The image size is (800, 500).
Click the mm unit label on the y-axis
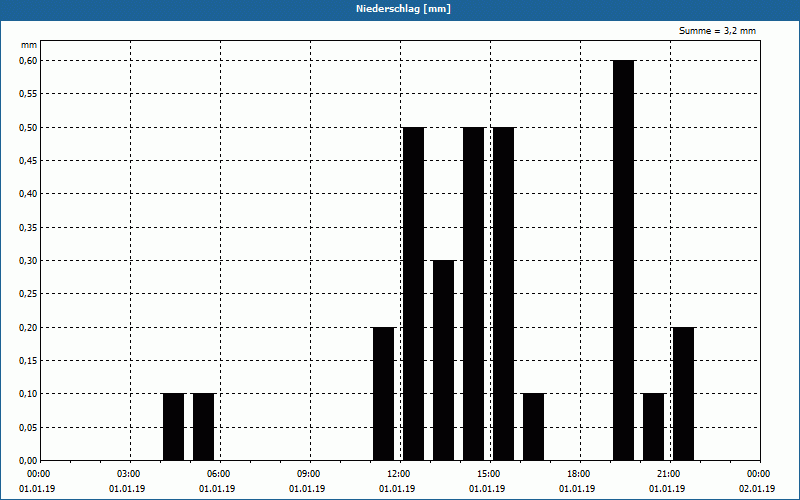(x=29, y=45)
